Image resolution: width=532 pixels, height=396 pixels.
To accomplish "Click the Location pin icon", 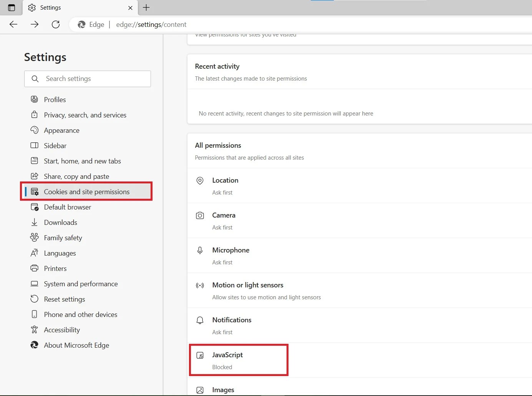I will coord(200,180).
